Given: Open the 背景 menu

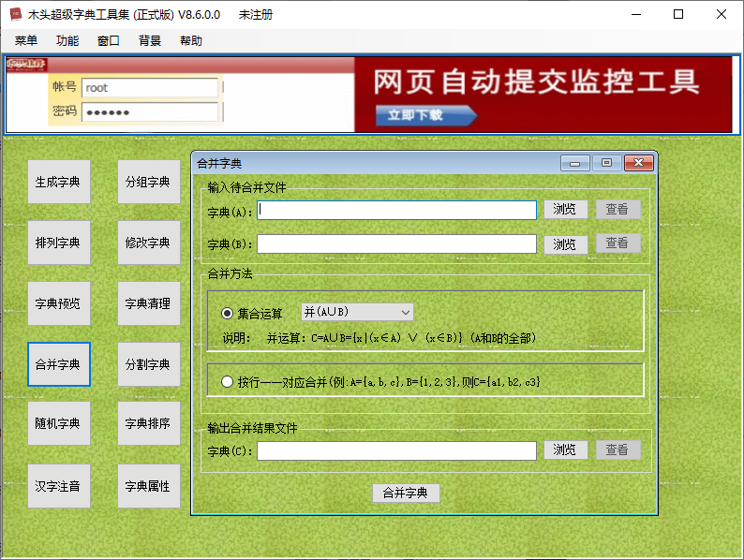Looking at the screenshot, I should pos(150,41).
